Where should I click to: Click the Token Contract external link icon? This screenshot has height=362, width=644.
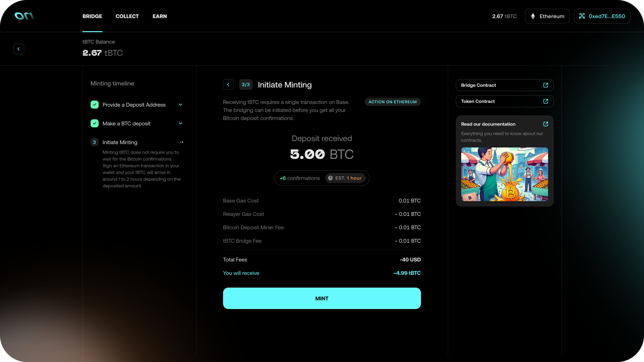tap(546, 101)
